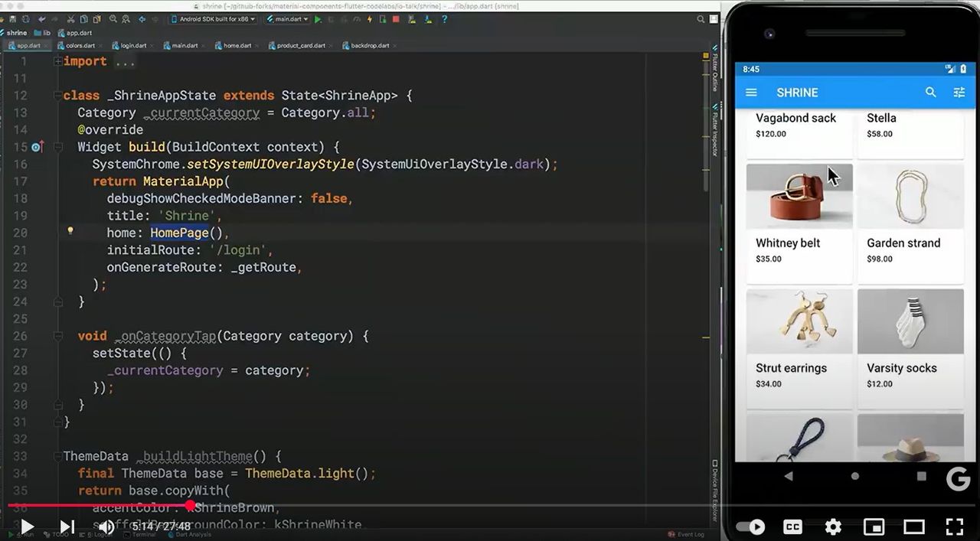This screenshot has width=980, height=541.
Task: Open the filter icon in the Shrine toolbar
Action: point(959,93)
